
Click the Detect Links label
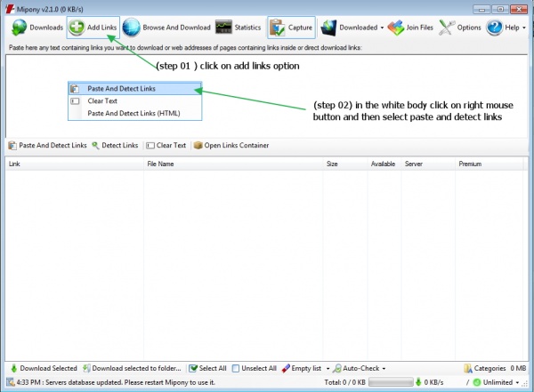pyautogui.click(x=120, y=145)
